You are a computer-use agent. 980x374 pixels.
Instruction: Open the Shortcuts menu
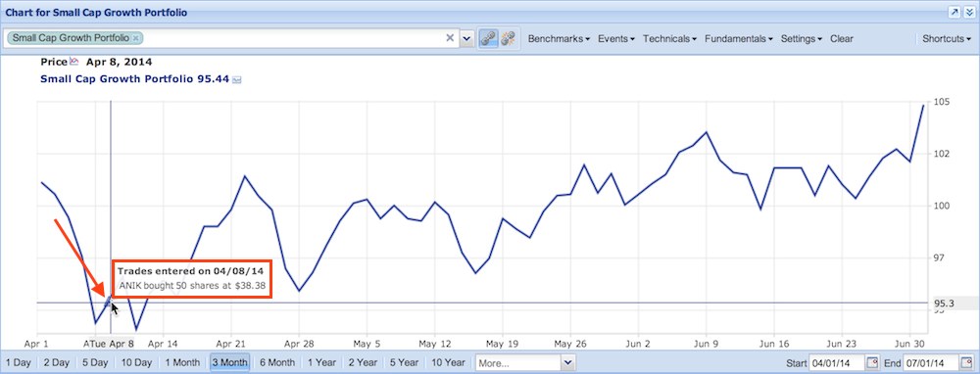point(947,39)
